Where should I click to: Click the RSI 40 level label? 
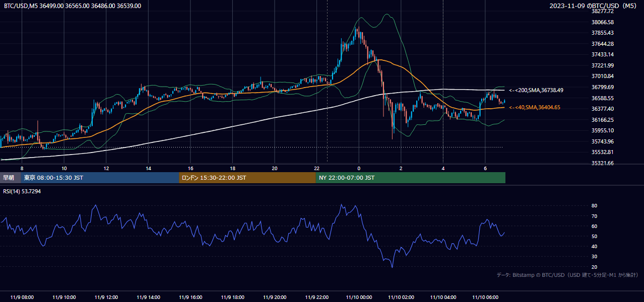pos(594,246)
